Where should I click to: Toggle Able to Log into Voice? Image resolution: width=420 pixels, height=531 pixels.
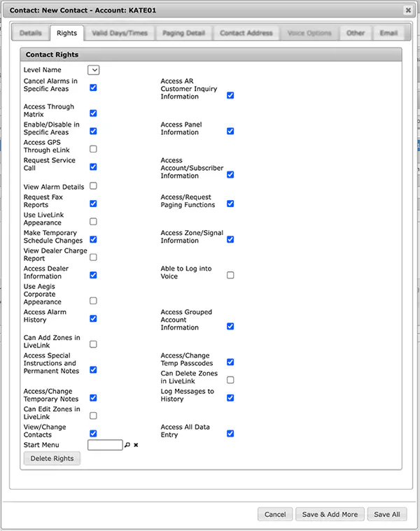click(x=230, y=275)
